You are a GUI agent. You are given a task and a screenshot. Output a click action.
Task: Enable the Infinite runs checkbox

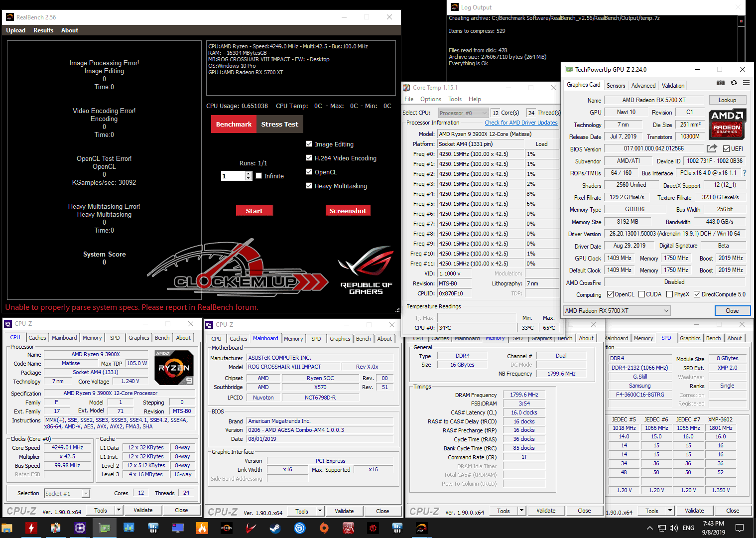point(259,176)
